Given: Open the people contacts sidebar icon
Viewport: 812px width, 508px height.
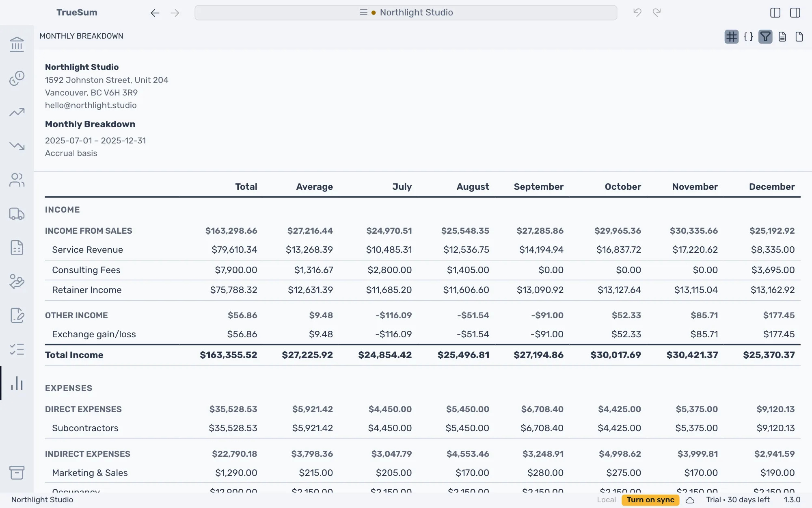Looking at the screenshot, I should coord(17,180).
